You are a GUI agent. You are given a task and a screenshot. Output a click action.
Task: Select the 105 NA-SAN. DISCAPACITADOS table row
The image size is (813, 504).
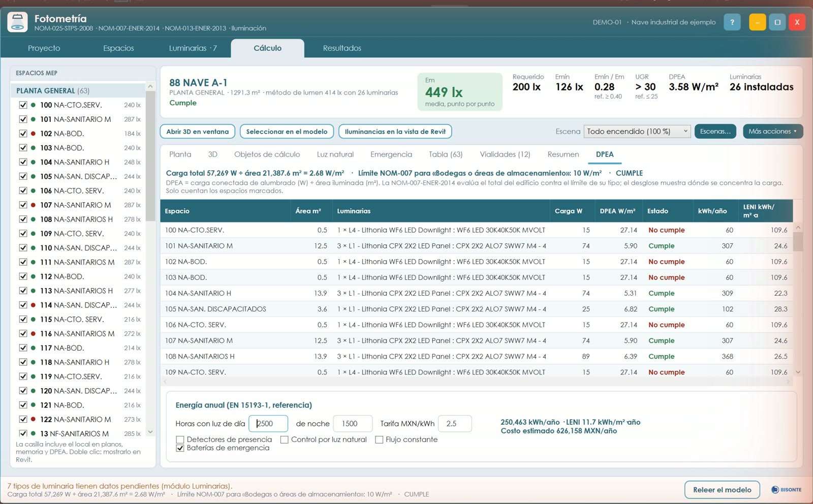(477, 309)
